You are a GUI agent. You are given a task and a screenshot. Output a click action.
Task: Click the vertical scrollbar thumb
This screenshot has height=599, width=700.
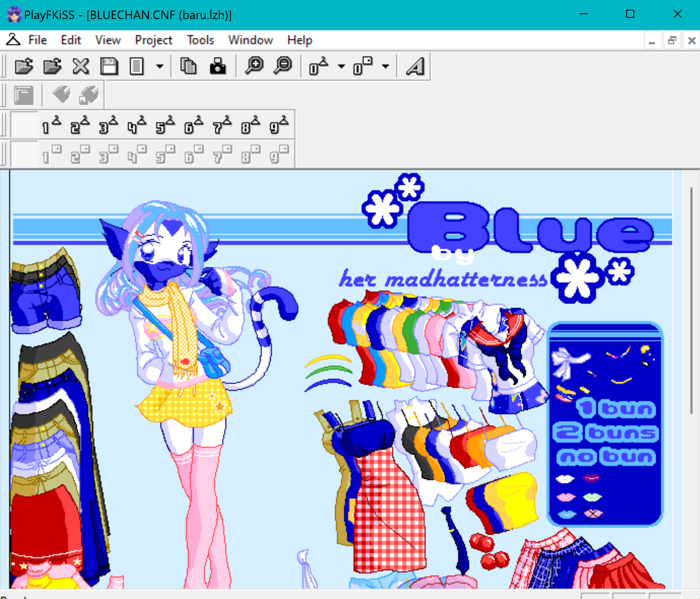(x=691, y=300)
